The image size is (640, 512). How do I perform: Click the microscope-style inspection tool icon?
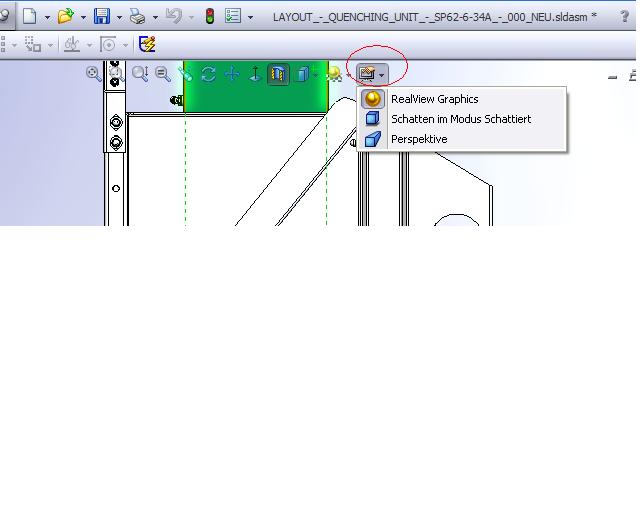(72, 44)
